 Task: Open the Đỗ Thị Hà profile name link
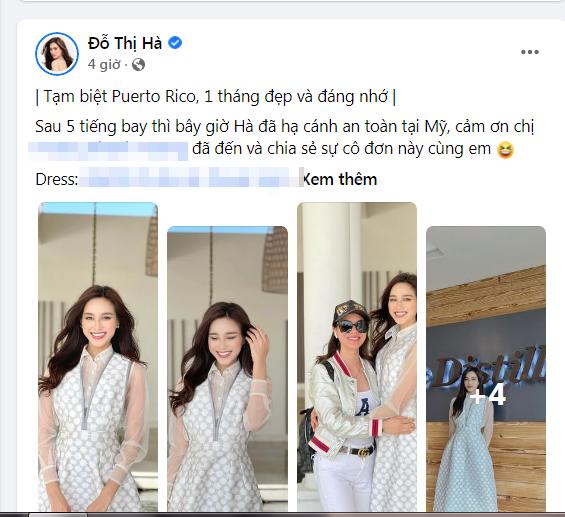pos(125,43)
